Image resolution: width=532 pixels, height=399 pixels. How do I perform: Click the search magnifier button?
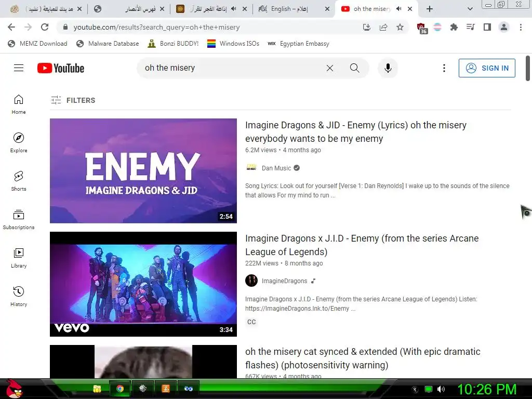[354, 68]
